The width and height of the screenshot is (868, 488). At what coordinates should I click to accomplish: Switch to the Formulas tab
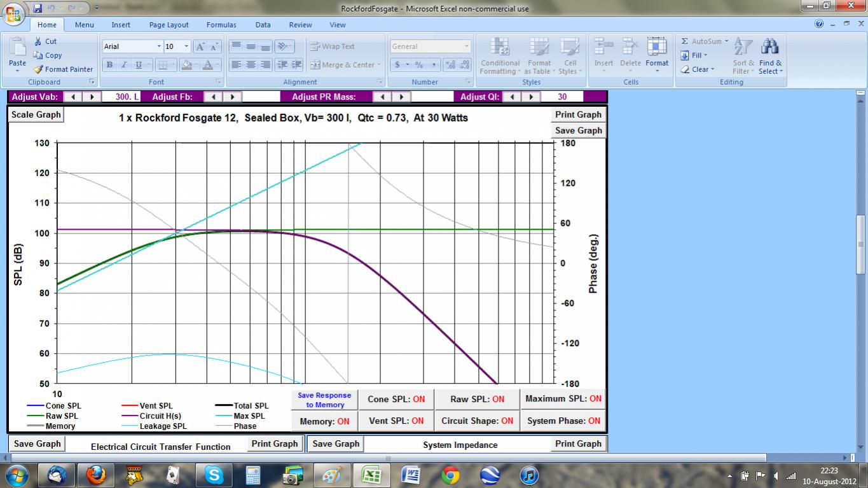pos(221,25)
